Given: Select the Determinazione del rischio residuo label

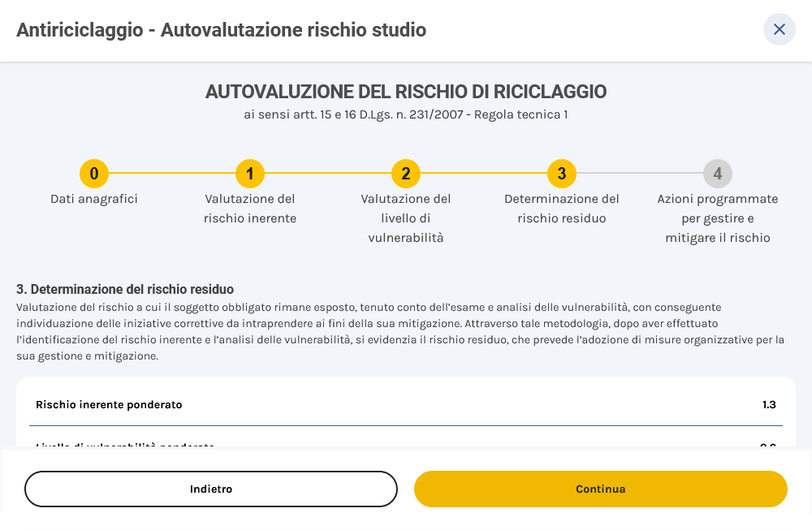Looking at the screenshot, I should pyautogui.click(x=562, y=208).
